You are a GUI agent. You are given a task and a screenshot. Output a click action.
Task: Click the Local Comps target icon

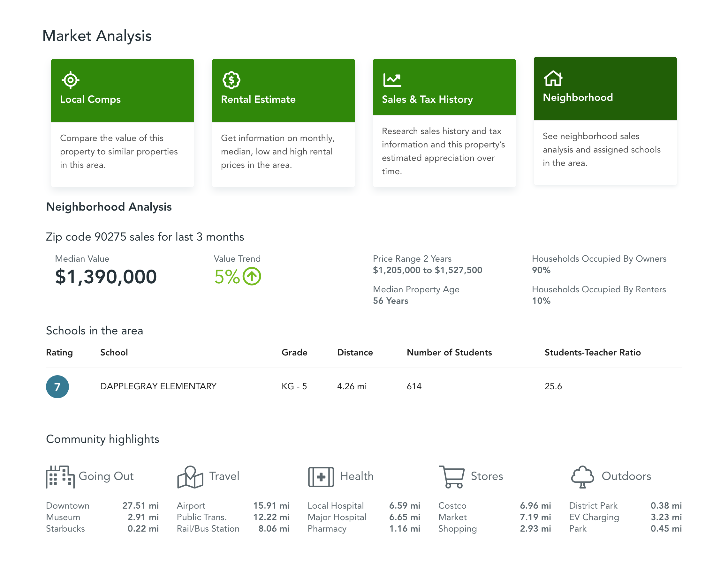point(70,80)
